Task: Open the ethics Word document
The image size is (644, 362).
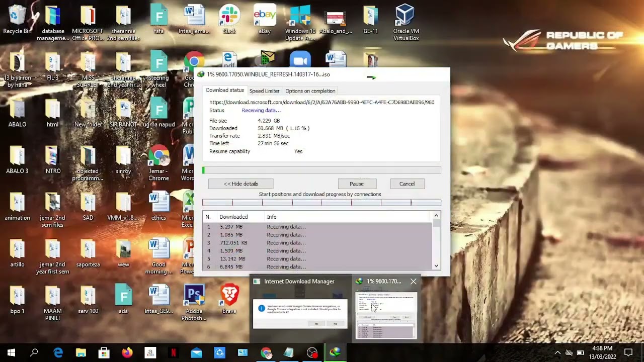Action: pyautogui.click(x=159, y=206)
